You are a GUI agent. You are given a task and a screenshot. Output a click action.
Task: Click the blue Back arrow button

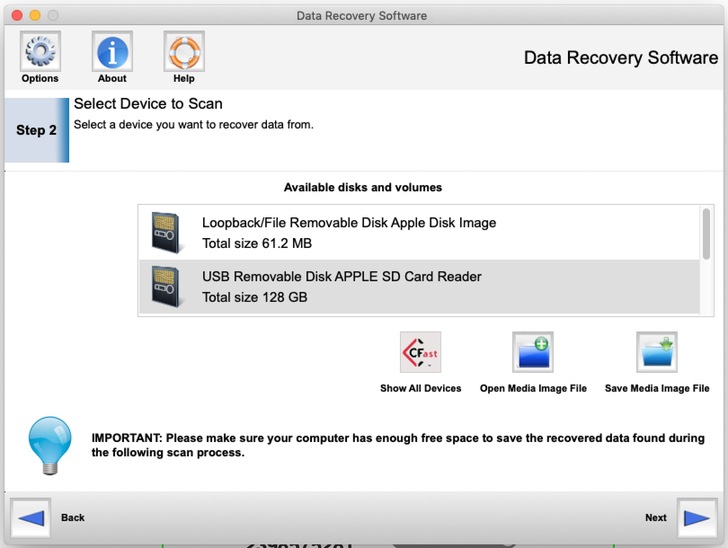click(31, 518)
